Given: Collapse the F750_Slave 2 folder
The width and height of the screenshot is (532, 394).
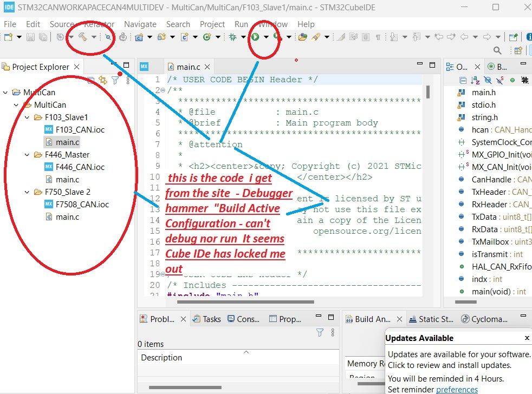Looking at the screenshot, I should (x=27, y=192).
